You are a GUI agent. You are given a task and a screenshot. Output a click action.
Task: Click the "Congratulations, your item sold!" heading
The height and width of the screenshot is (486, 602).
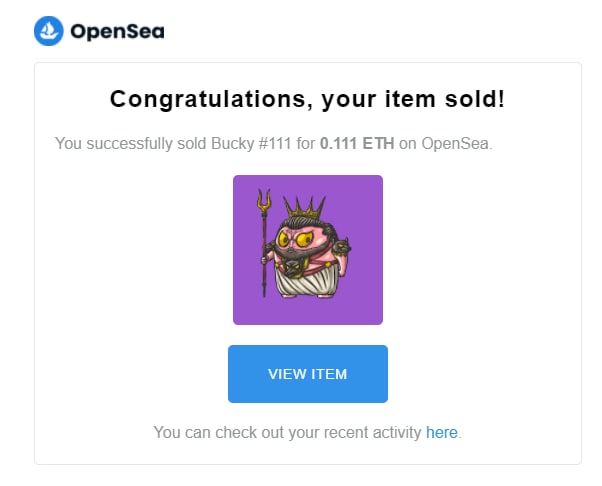(x=308, y=99)
